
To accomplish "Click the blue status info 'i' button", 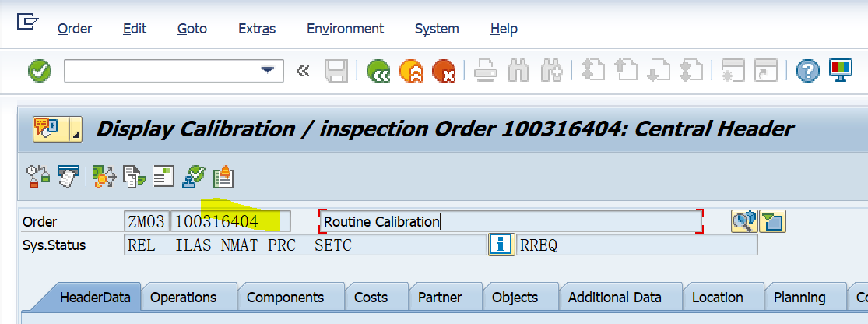I will 501,245.
